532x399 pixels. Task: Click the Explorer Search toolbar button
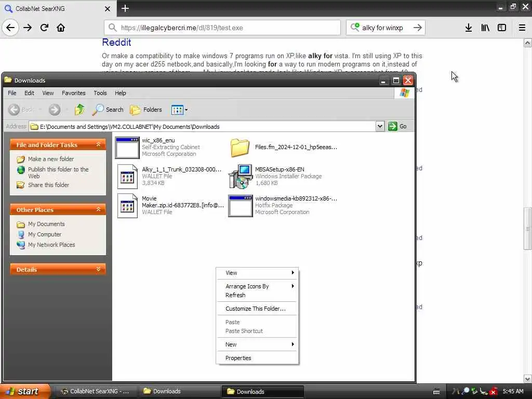coord(108,110)
